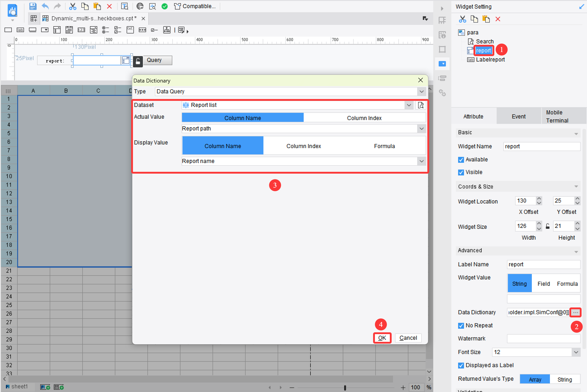Collapse the Coords & Size section
The height and width of the screenshot is (392, 587).
pos(576,187)
